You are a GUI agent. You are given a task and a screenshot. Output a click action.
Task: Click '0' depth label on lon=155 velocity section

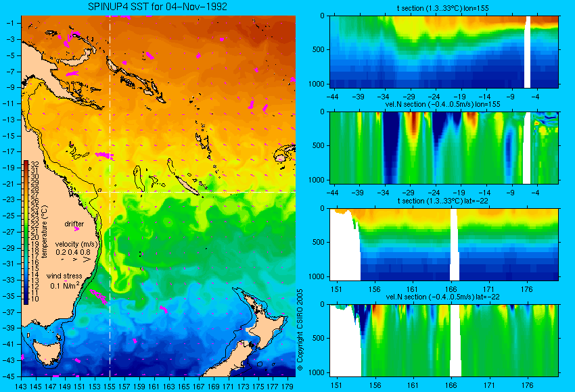322,112
